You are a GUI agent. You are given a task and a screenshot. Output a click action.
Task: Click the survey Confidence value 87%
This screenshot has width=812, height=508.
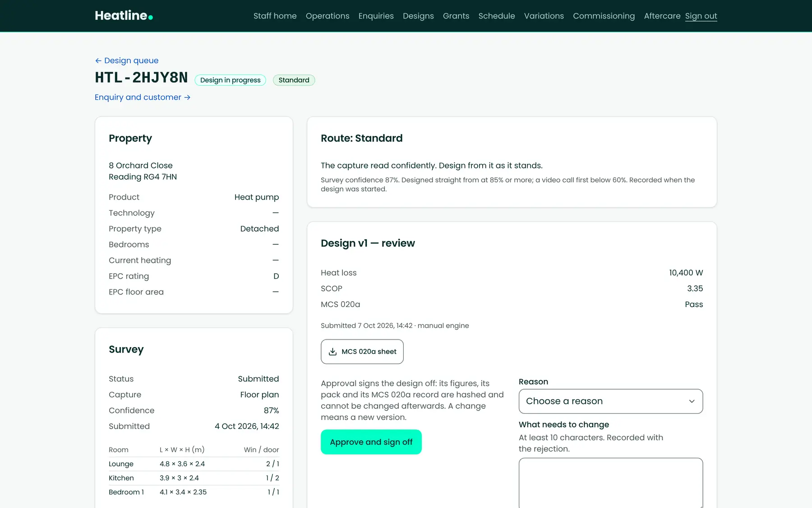pyautogui.click(x=271, y=410)
